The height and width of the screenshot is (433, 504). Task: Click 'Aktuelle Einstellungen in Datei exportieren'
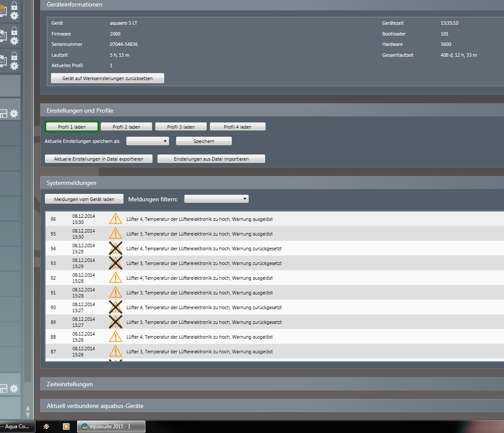click(x=99, y=159)
